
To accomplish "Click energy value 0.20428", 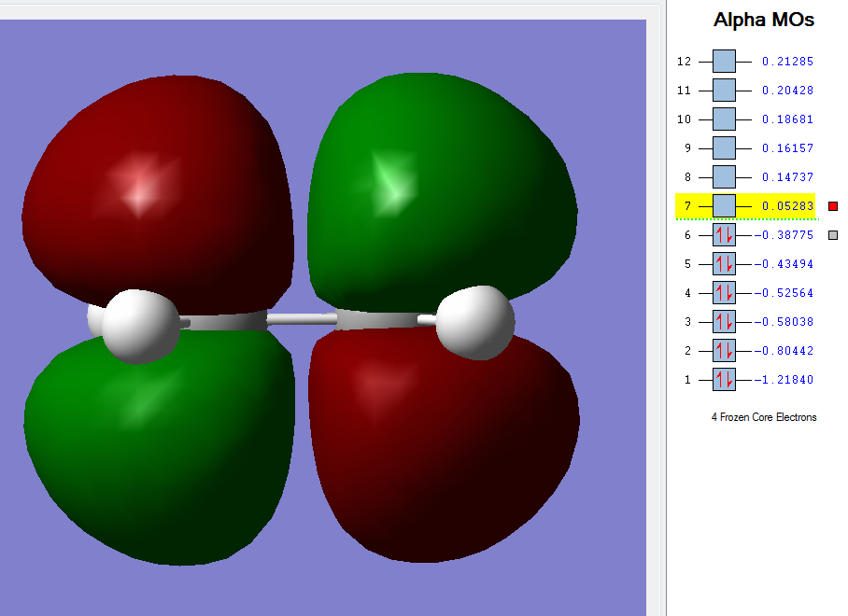I will point(787,91).
